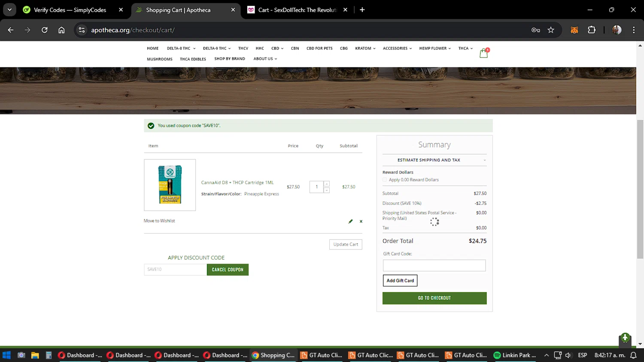The height and width of the screenshot is (362, 644).
Task: Click the Update Cart button
Action: click(x=346, y=244)
